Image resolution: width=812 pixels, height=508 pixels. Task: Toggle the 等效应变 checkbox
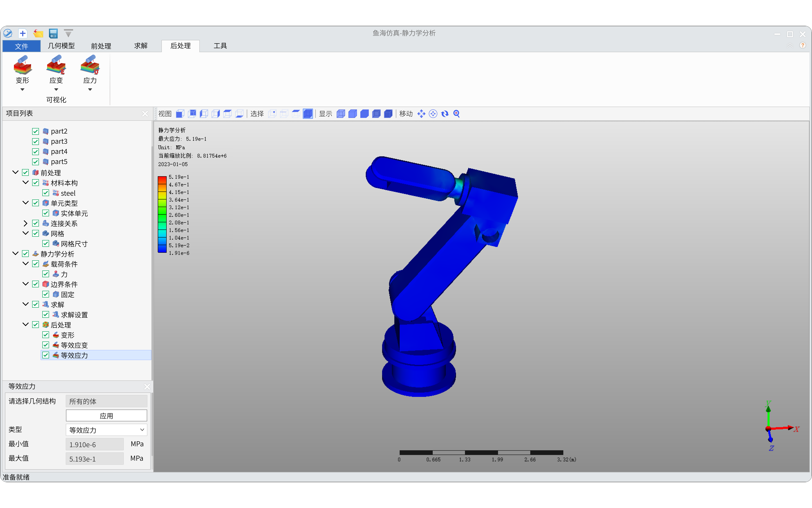click(x=46, y=345)
